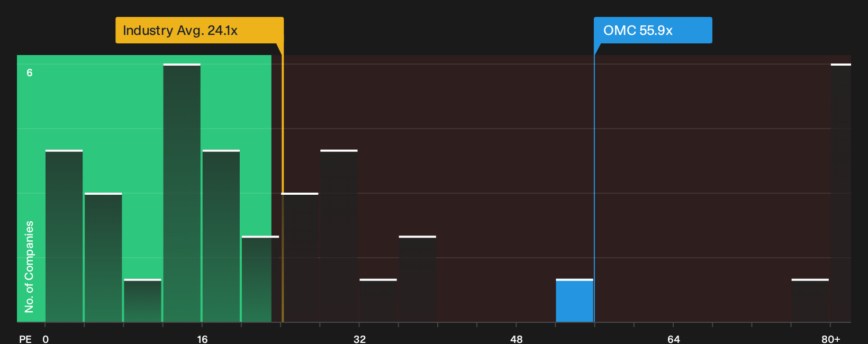This screenshot has height=344, width=868.
Task: Click the Industry Avg. 24.1x label
Action: pyautogui.click(x=200, y=30)
